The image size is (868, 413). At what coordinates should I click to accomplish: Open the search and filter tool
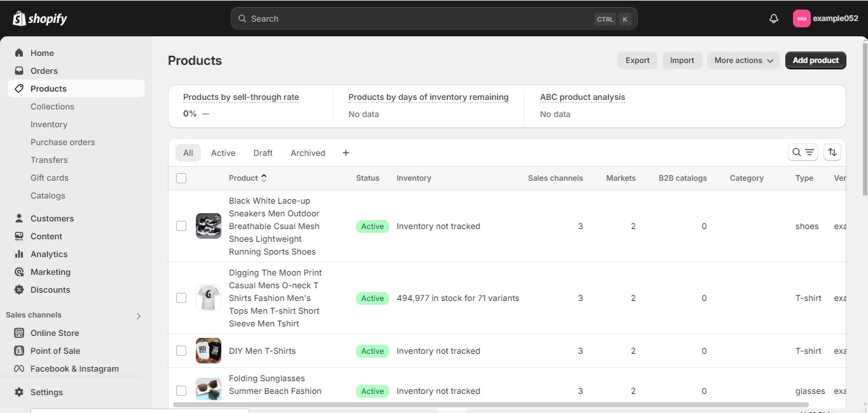click(x=803, y=152)
